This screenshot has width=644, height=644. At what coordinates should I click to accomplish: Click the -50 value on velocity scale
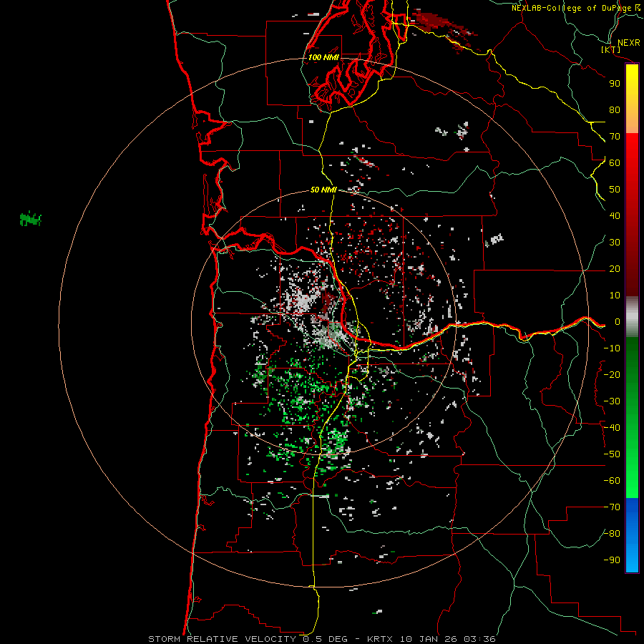point(612,454)
